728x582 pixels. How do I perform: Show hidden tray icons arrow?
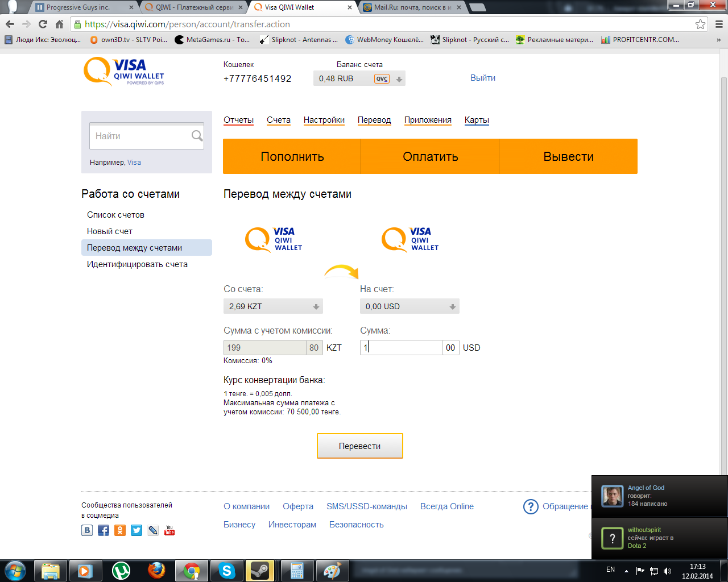[626, 571]
